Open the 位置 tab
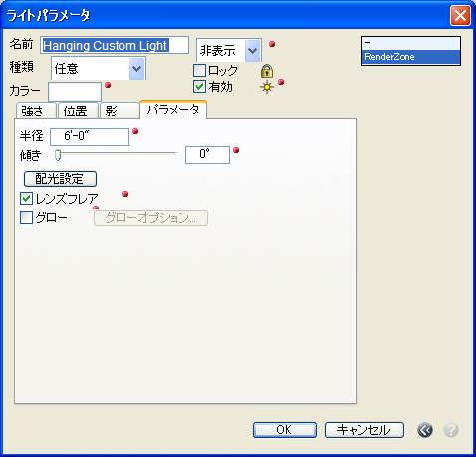 pos(78,111)
